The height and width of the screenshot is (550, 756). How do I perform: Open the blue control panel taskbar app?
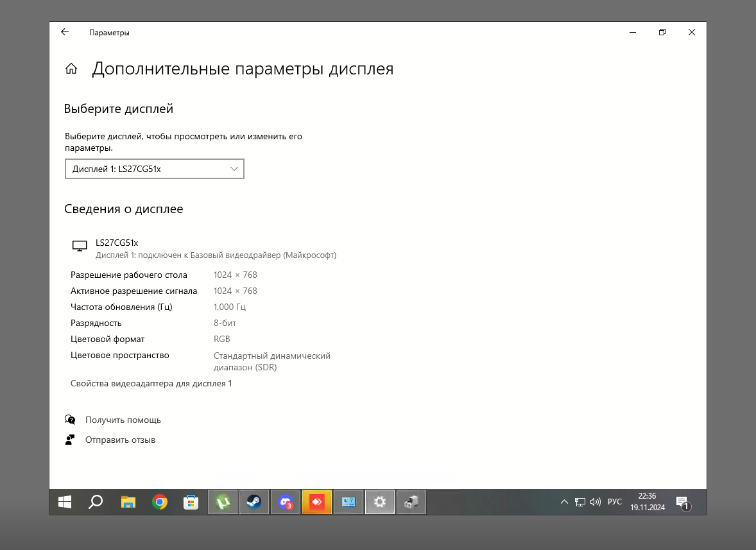(x=348, y=503)
